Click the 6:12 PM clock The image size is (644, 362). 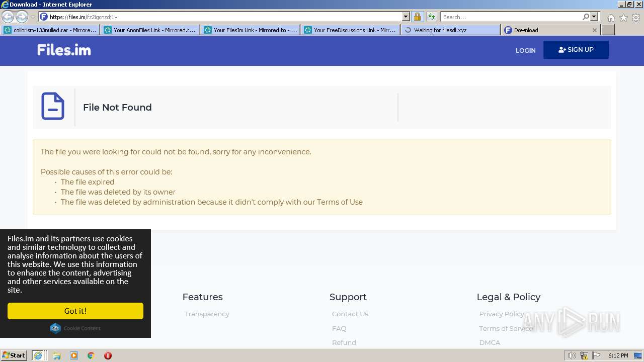pyautogui.click(x=618, y=355)
